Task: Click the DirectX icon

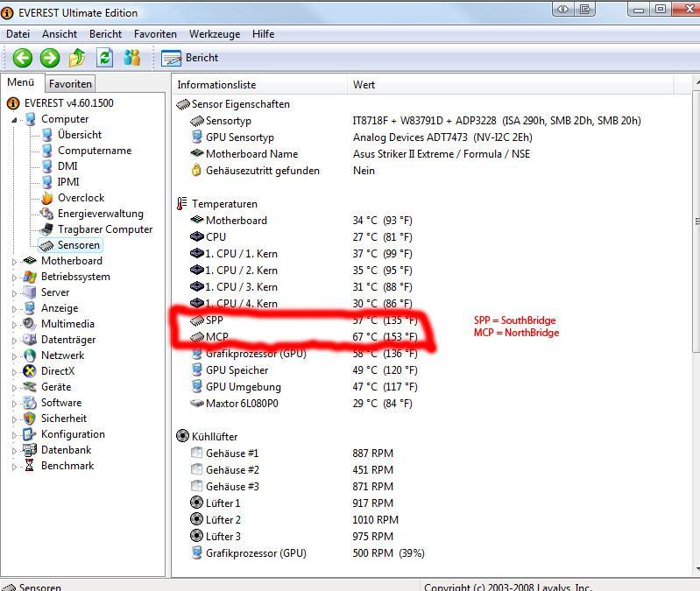Action: coord(30,371)
